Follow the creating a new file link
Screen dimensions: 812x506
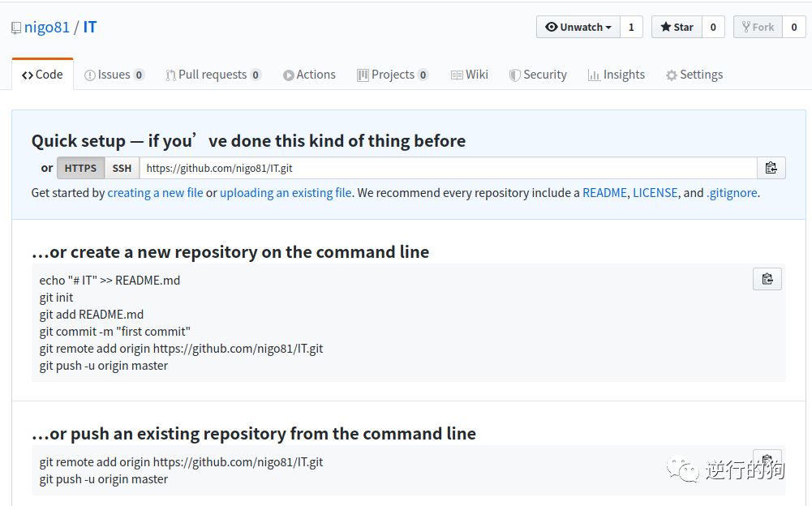pyautogui.click(x=156, y=193)
